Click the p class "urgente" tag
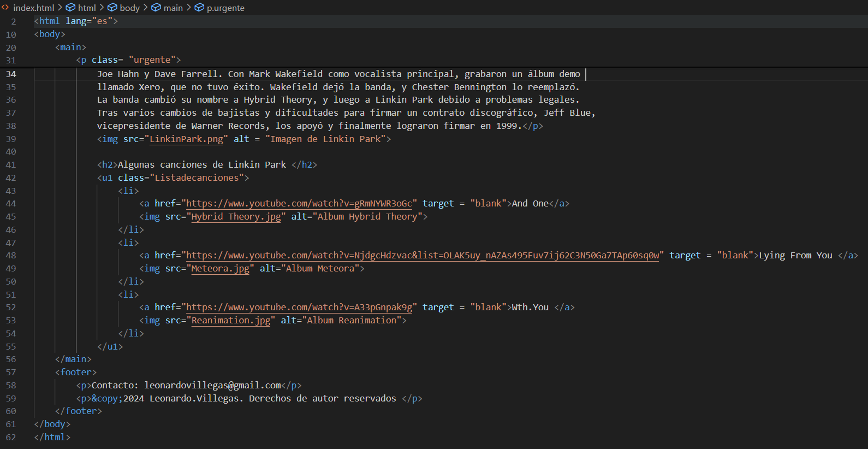 coord(128,60)
